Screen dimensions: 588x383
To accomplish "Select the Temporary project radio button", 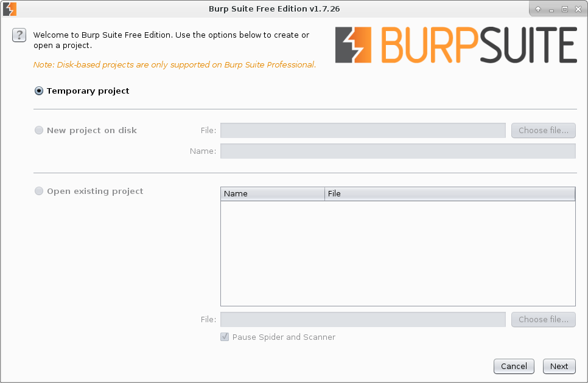I will pos(38,91).
